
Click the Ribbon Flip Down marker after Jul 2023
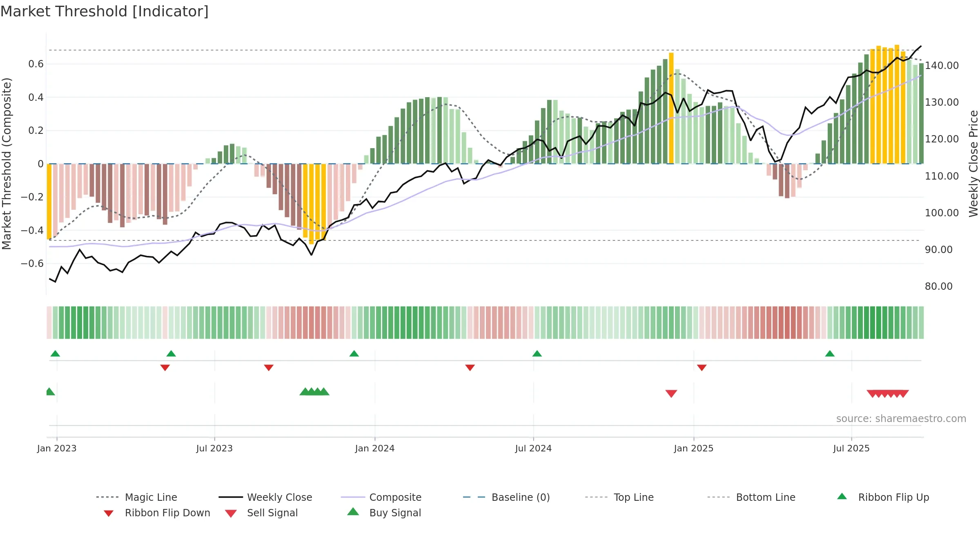click(x=269, y=368)
